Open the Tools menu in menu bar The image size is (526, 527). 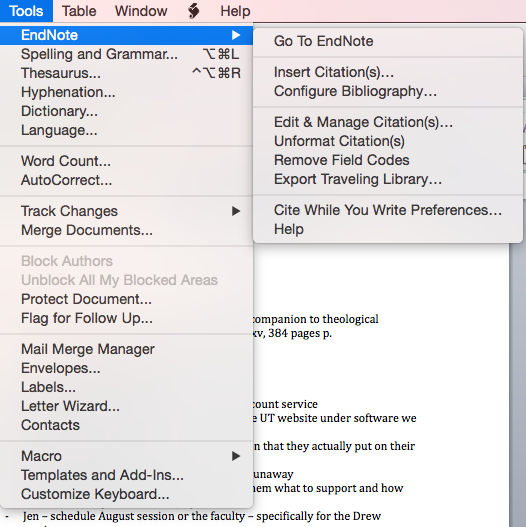(26, 11)
